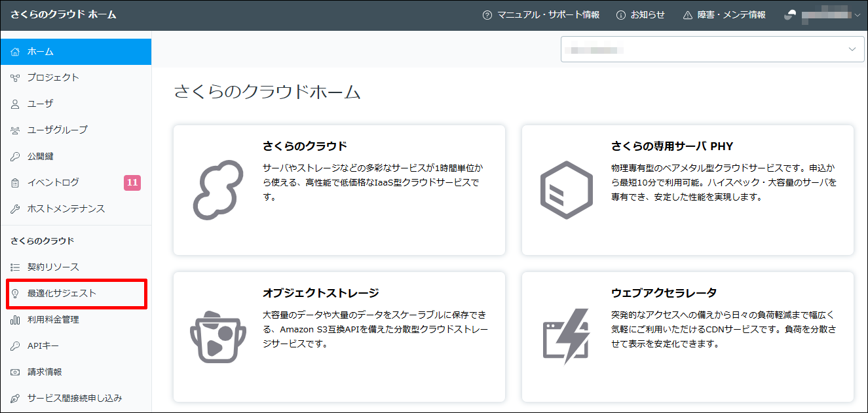This screenshot has width=868, height=413.
Task: Click the manual support question mark icon
Action: point(487,14)
